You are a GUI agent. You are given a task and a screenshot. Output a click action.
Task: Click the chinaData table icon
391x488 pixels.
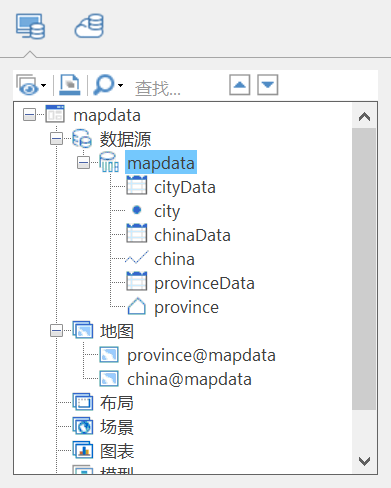[136, 234]
